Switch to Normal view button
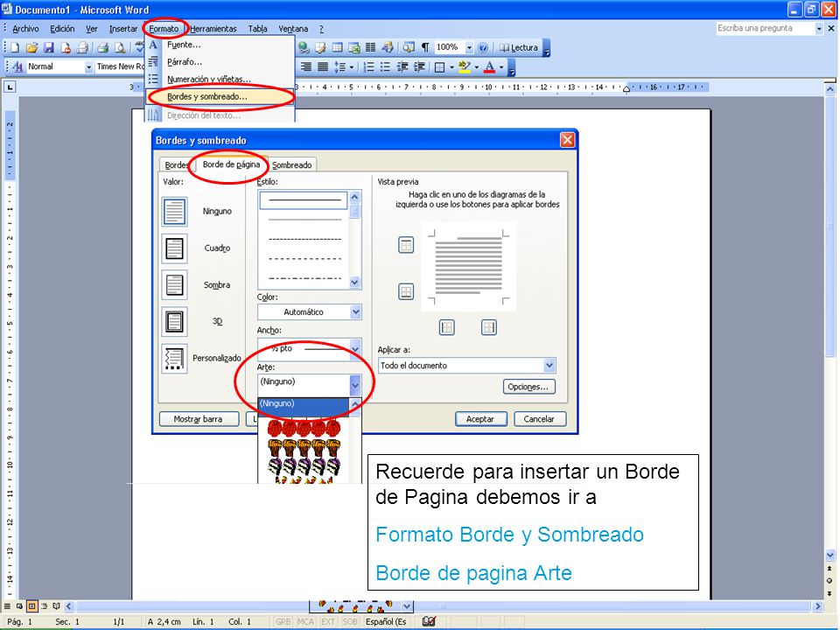 coord(7,606)
